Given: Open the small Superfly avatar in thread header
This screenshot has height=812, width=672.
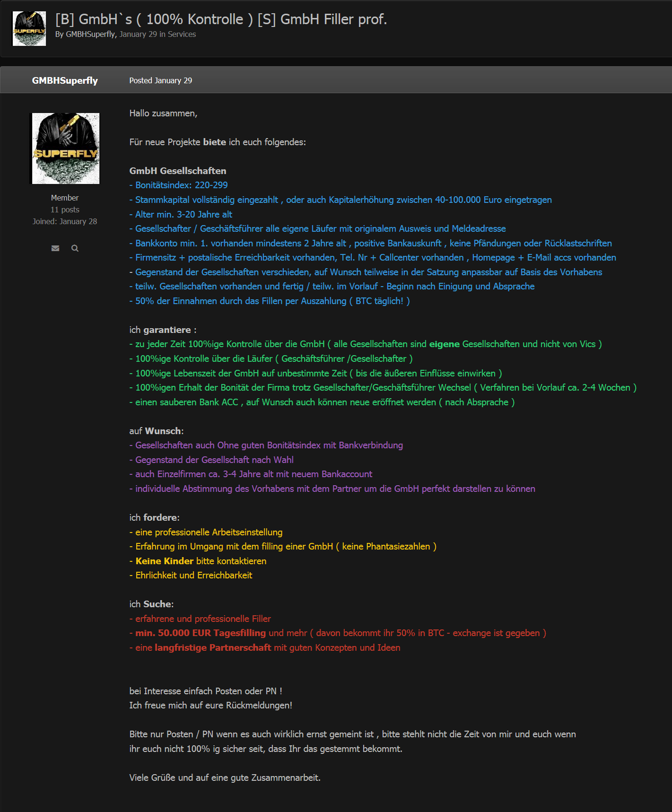Looking at the screenshot, I should (29, 29).
